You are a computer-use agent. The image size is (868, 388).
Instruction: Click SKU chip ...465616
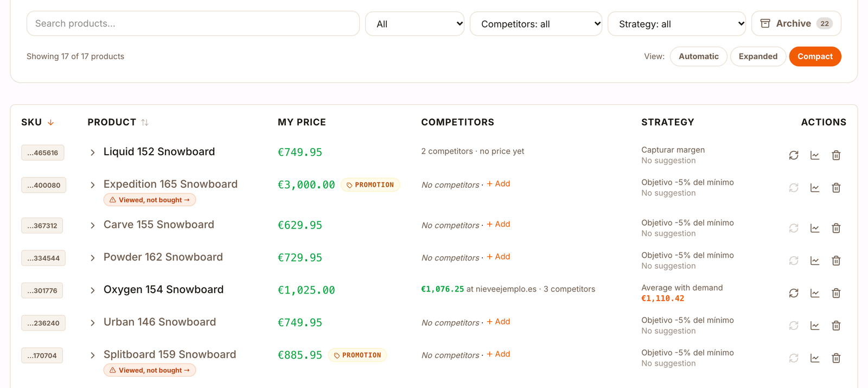pos(43,152)
